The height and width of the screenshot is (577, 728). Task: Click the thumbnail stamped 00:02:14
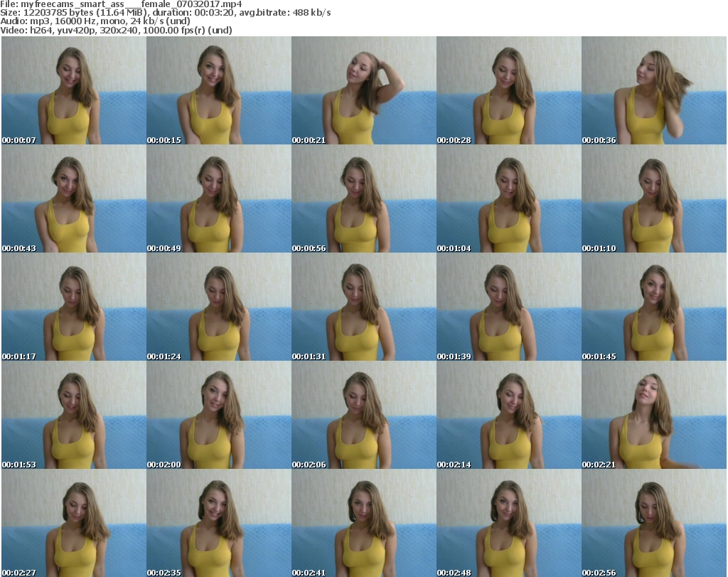tap(509, 415)
